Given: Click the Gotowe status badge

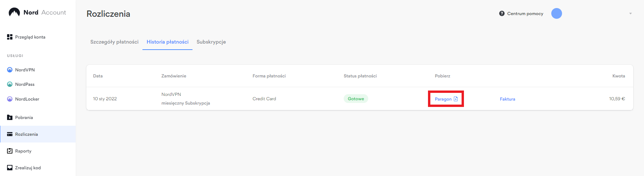Looking at the screenshot, I should pos(356,99).
